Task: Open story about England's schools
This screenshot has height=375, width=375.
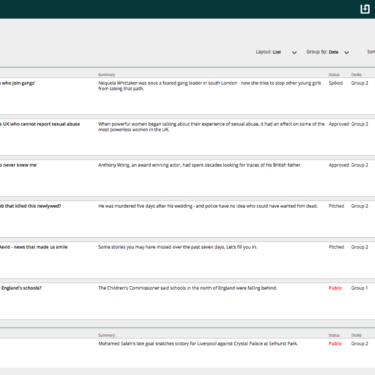Action: point(21,288)
